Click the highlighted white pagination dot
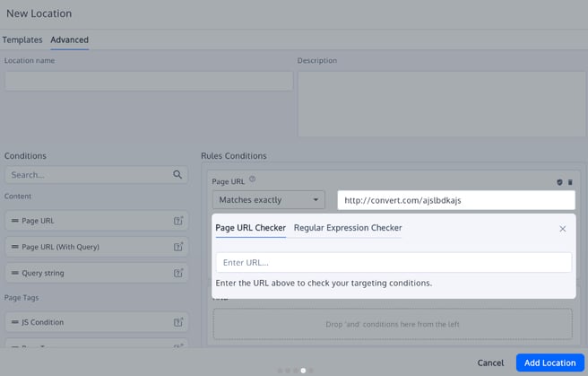588x376 pixels. point(303,371)
